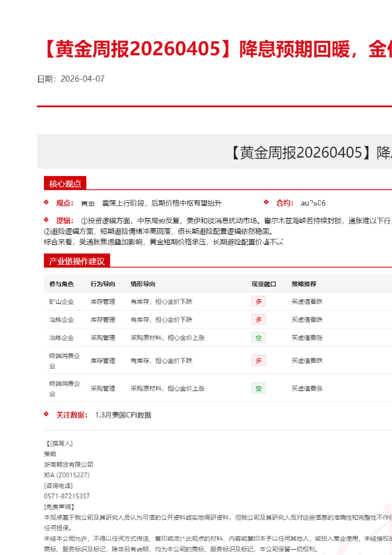Click the green 空 badge in 冶炼企业 row
Screen dimensions: 392x555
coord(259,337)
